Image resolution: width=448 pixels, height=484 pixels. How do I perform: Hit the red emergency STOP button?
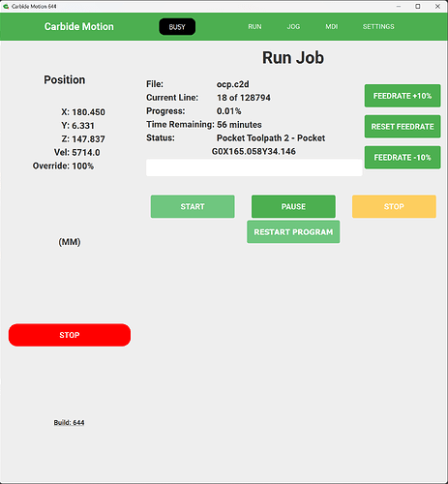click(70, 335)
